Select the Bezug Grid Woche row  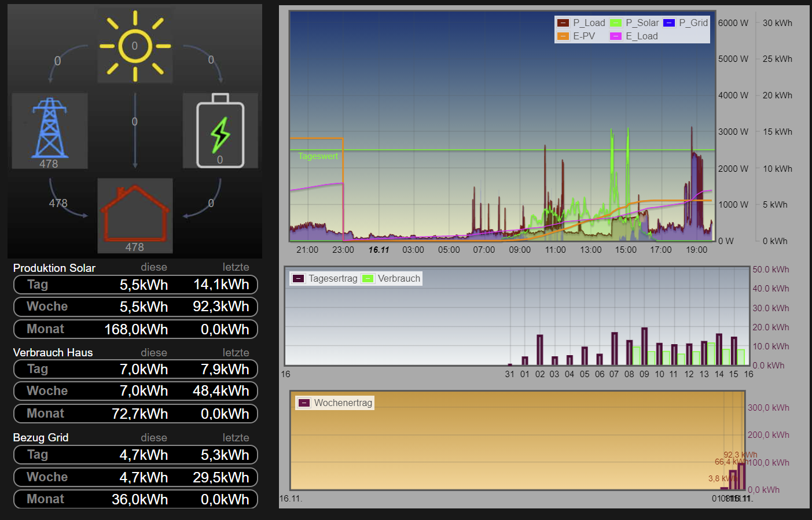coord(135,477)
